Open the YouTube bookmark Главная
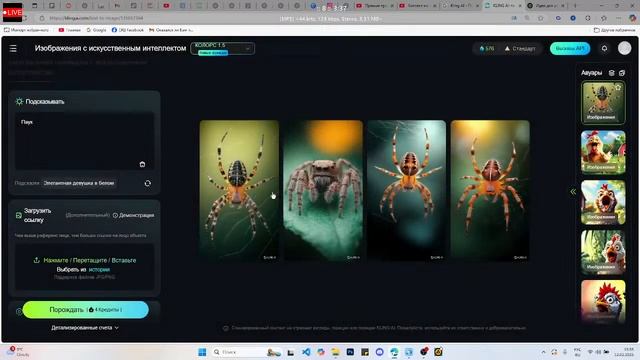This screenshot has width=640, height=360. 69,30
